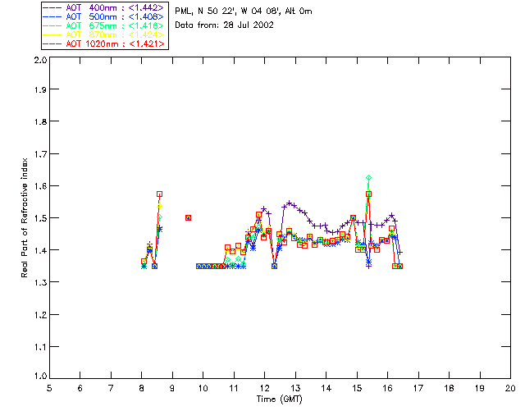
Task: Click time-axis tick label 9
Action: 172,388
